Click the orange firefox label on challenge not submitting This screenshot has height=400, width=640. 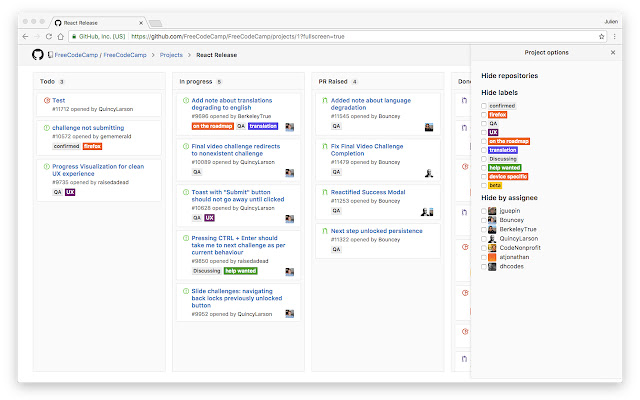92,146
